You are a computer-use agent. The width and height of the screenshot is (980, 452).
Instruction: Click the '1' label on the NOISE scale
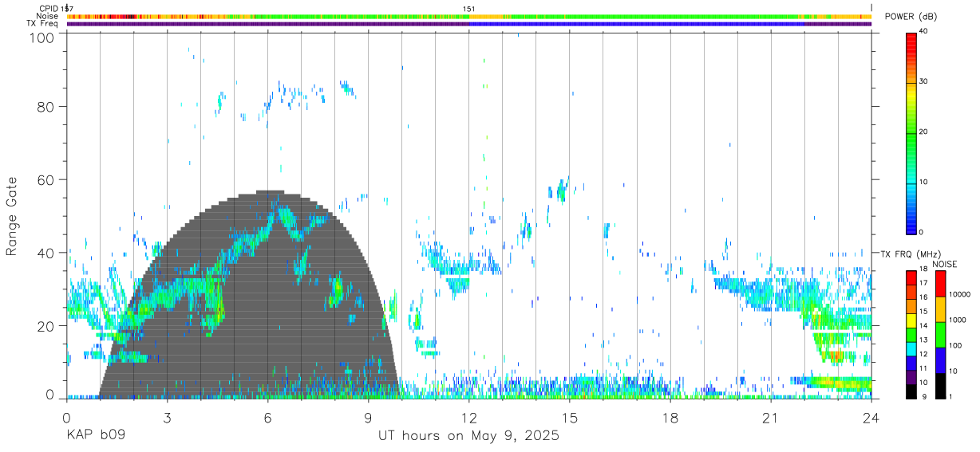coord(950,396)
